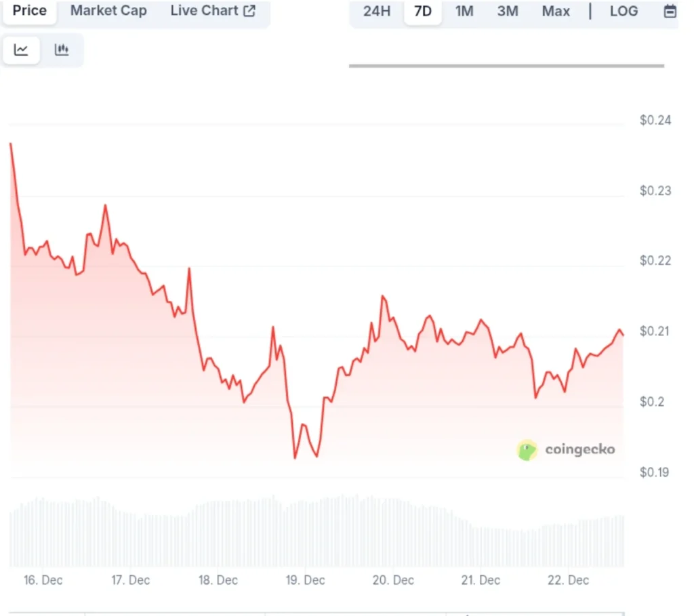694x616 pixels.
Task: Click the gray horizontal scrollbar above the chart
Action: 506,66
